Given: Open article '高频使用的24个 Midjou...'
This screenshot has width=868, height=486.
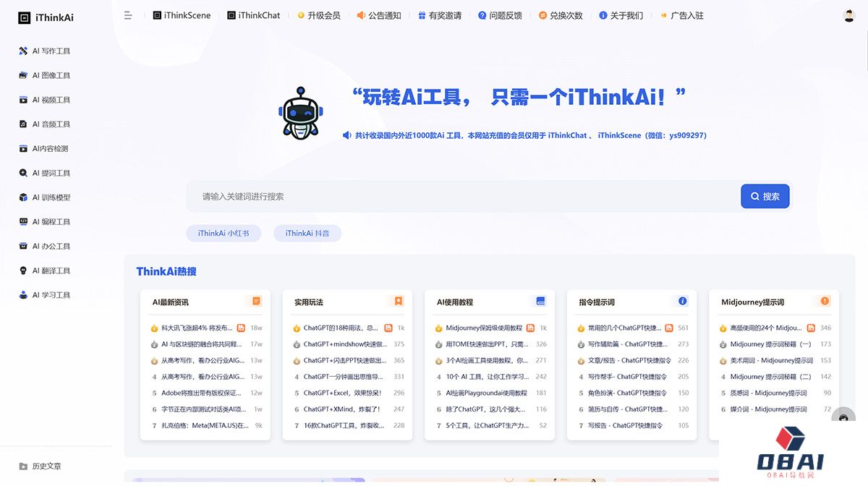Looking at the screenshot, I should point(766,328).
